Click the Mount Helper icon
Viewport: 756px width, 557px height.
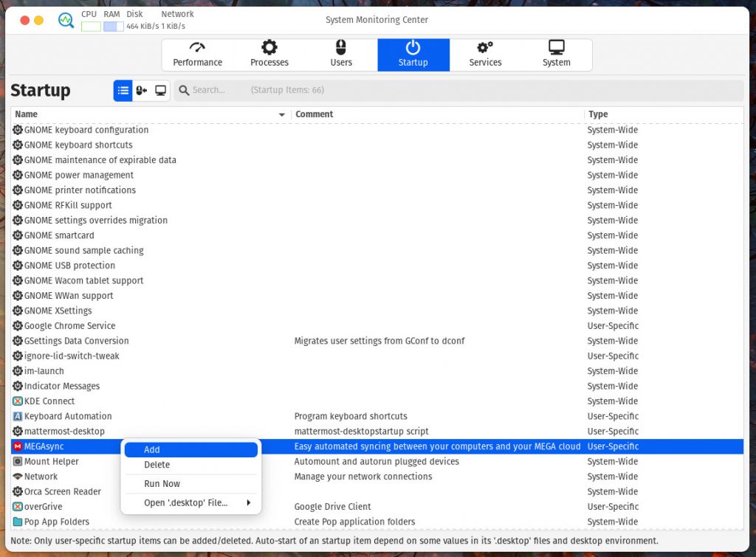[18, 462]
